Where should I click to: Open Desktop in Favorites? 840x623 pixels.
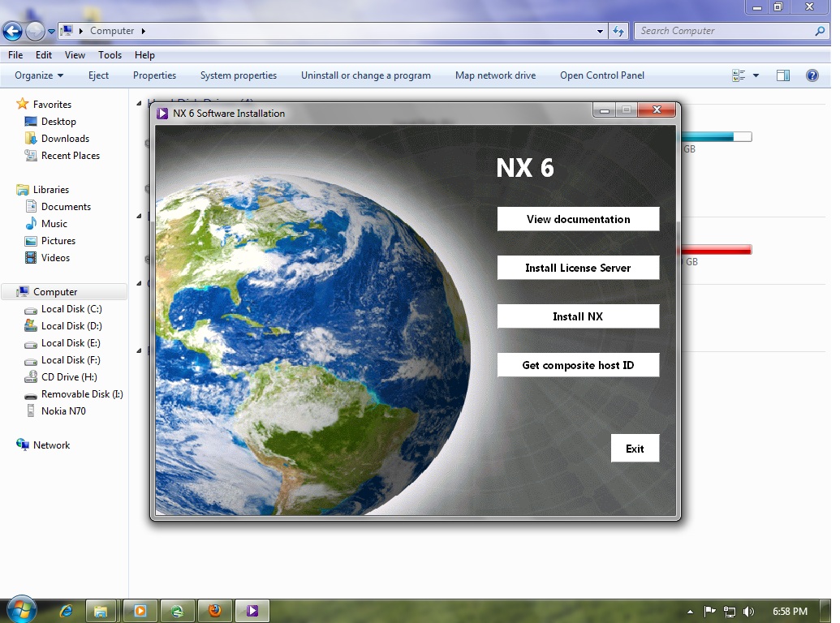pyautogui.click(x=58, y=122)
